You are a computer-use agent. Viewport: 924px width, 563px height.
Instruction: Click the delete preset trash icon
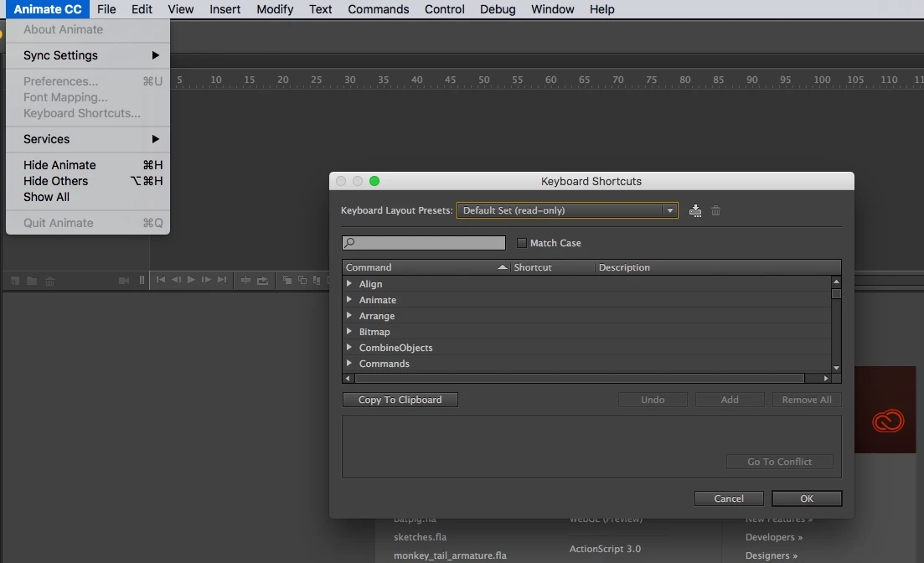[715, 210]
